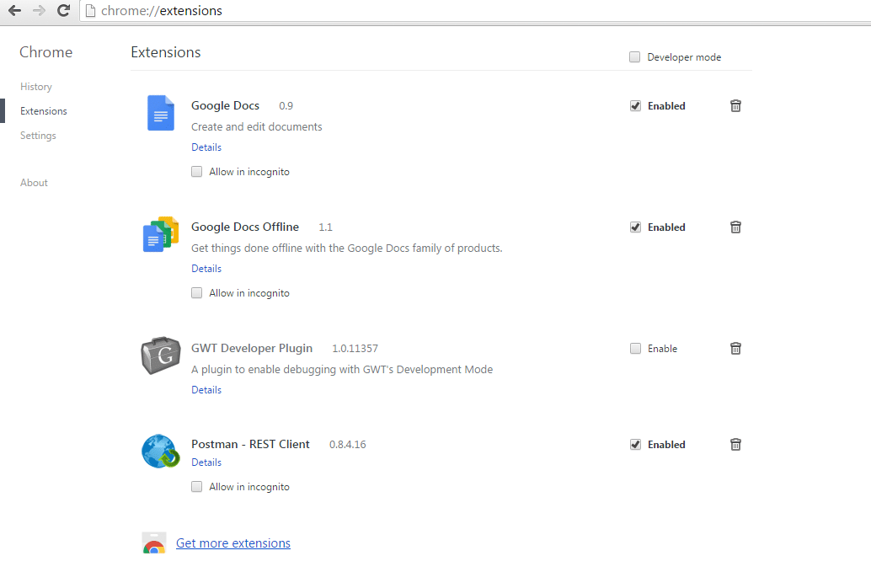Open Details for GWT Developer Plugin
This screenshot has height=588, width=871.
(x=206, y=389)
